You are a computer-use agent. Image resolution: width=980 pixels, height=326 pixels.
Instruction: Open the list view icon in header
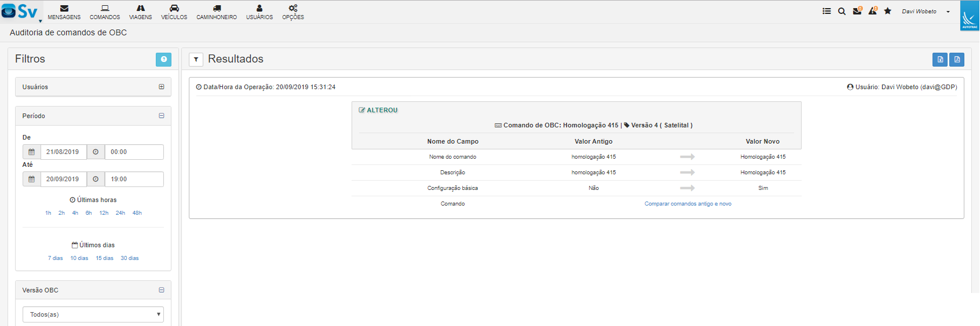click(x=827, y=11)
